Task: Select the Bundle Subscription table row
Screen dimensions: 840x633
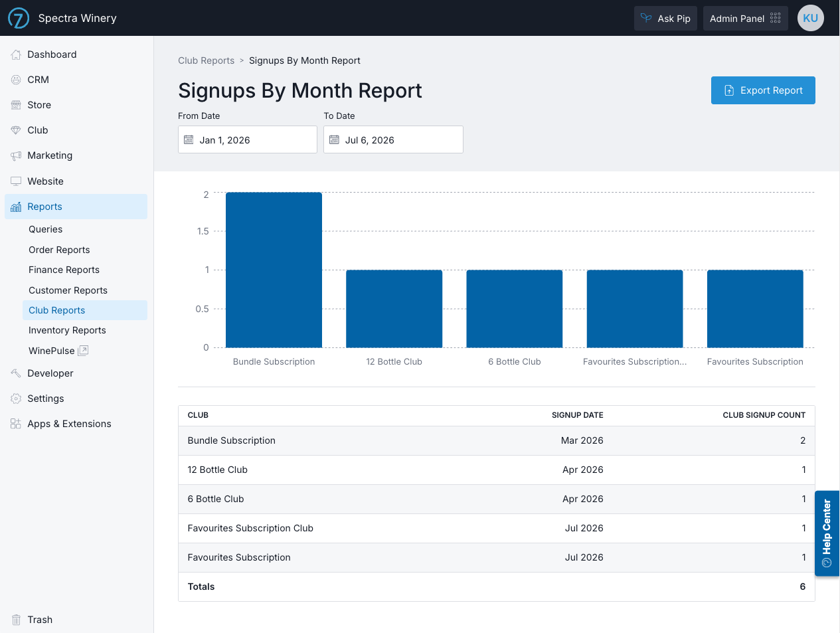Action: click(x=497, y=440)
